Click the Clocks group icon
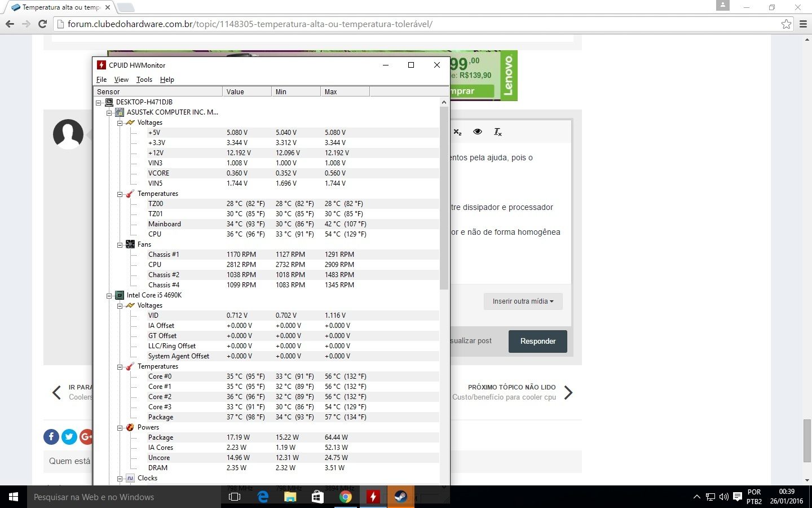The width and height of the screenshot is (812, 508). [130, 478]
